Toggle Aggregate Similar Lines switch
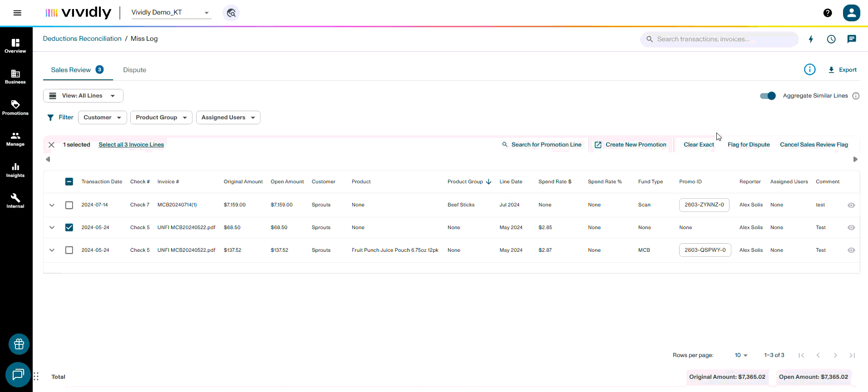The width and height of the screenshot is (868, 392). point(768,96)
